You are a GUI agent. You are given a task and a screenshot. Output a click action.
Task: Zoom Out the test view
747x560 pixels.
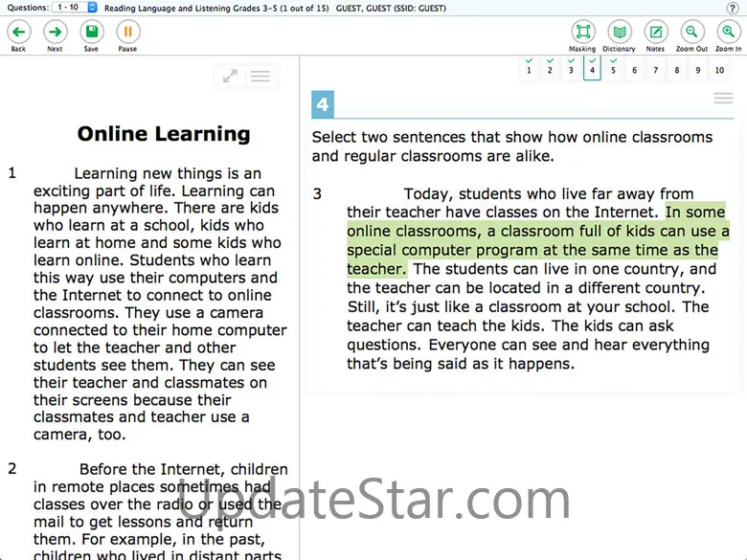691,33
